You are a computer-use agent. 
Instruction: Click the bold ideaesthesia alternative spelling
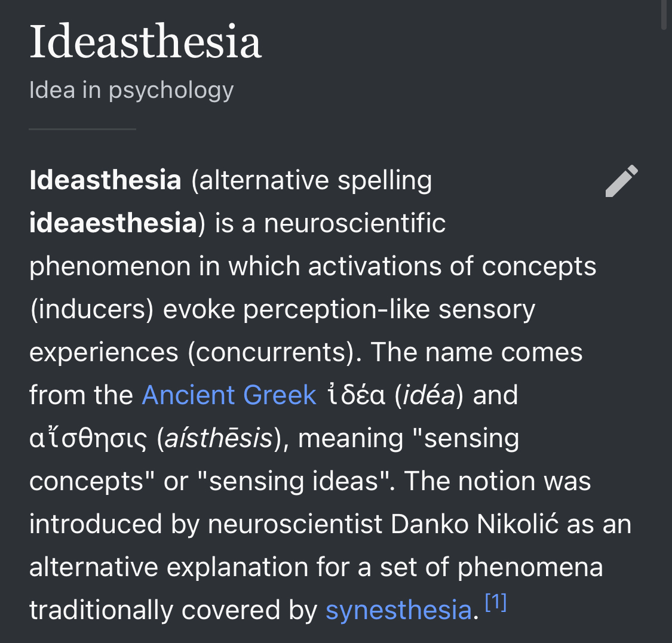[x=113, y=223]
